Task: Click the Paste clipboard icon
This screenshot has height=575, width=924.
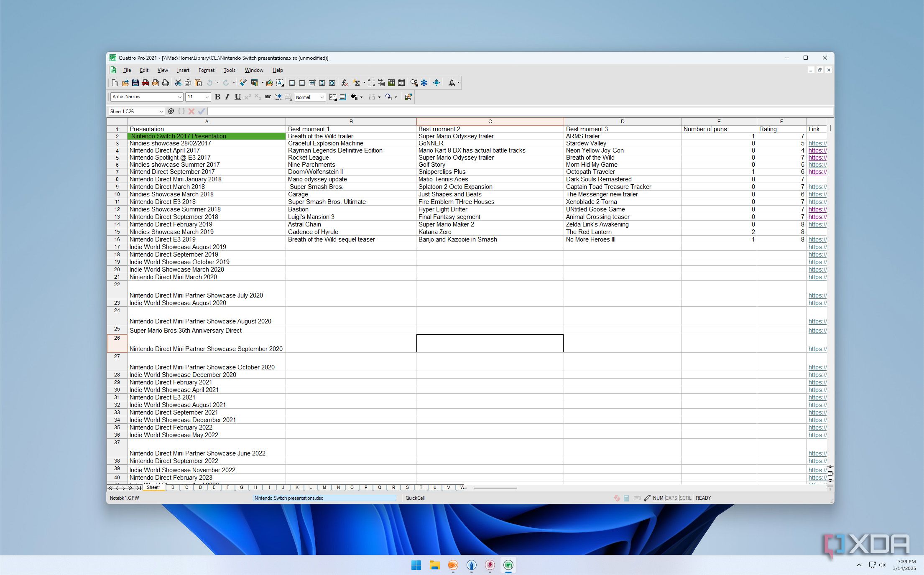Action: click(x=198, y=83)
